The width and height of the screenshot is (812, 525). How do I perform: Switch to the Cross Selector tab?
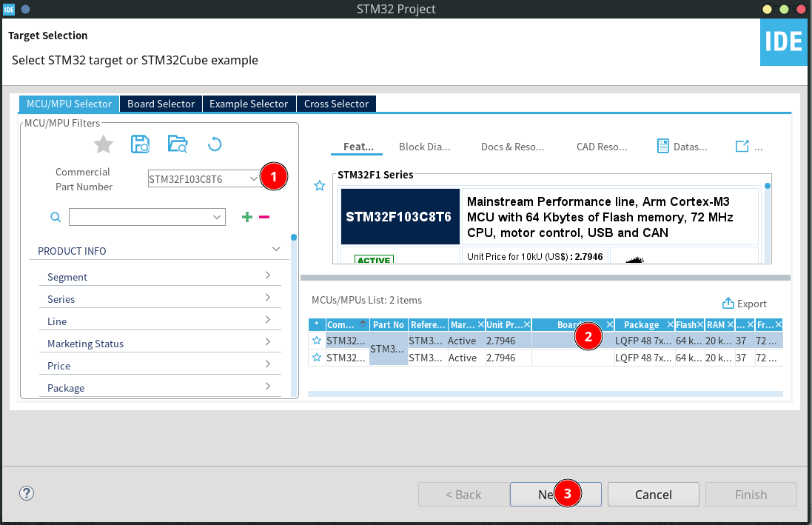(336, 104)
